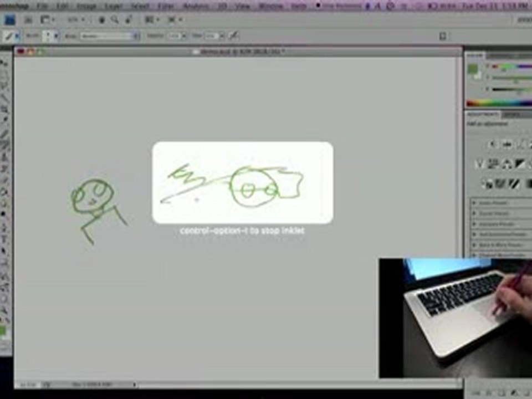Open the Brush tool preset picker
Screen dimensions: 532x399
pos(11,35)
